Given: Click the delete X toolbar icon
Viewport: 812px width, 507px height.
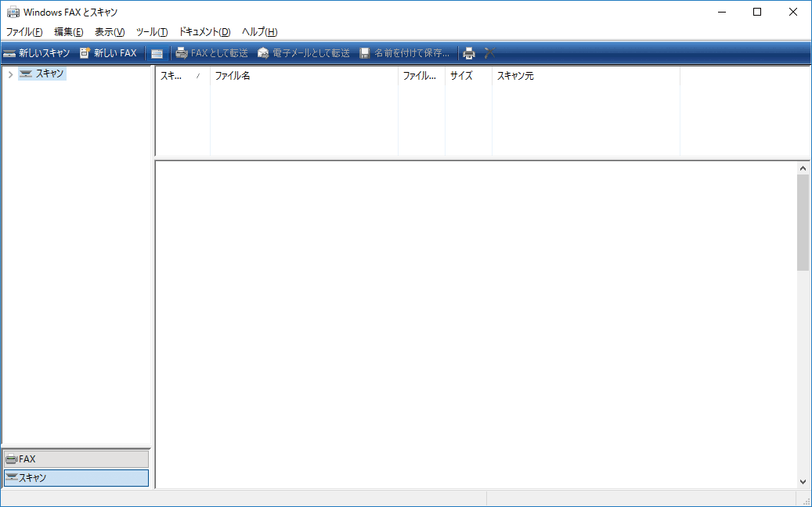Looking at the screenshot, I should point(490,53).
